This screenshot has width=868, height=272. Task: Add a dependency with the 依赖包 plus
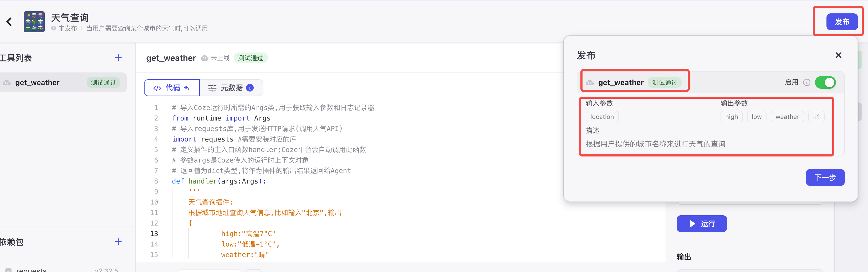tap(118, 242)
